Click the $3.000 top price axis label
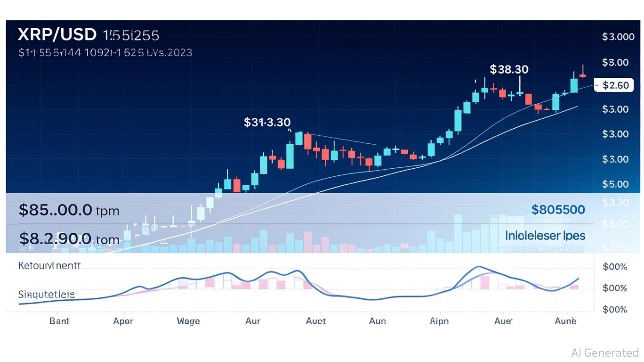This screenshot has height=362, width=644. (618, 37)
